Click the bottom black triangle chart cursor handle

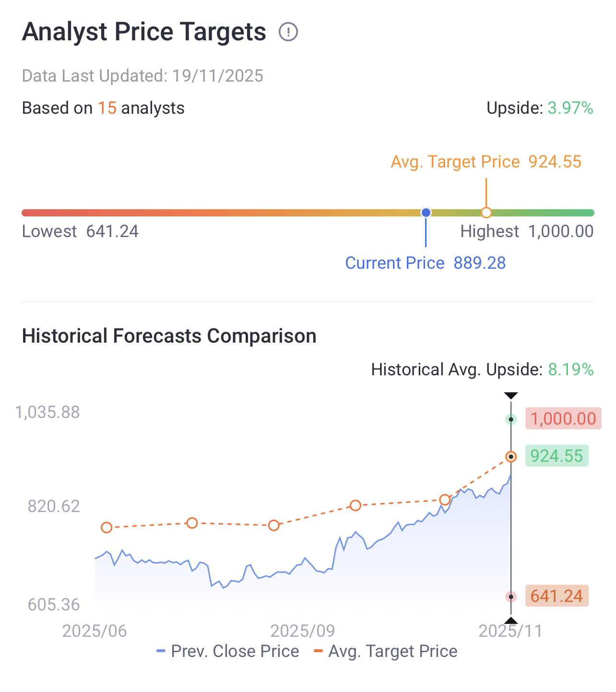511,620
